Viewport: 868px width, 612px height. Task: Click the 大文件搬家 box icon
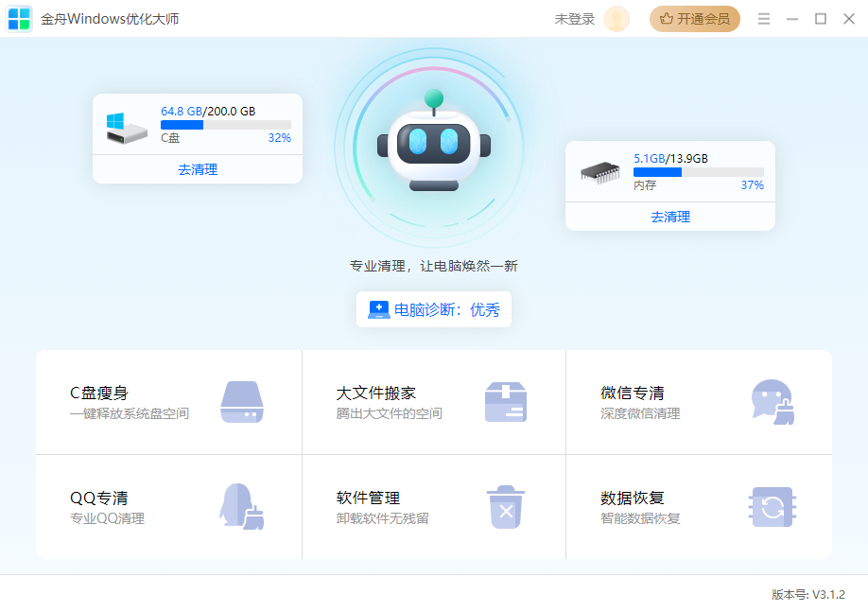click(506, 402)
